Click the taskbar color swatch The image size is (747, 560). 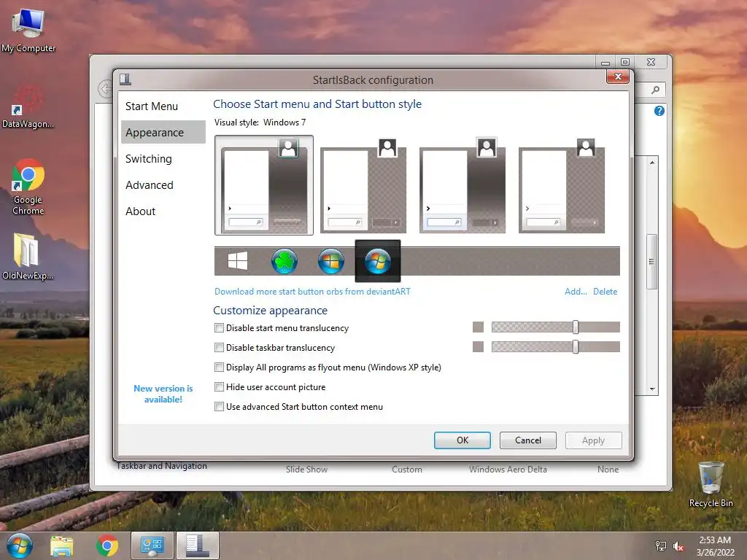[478, 346]
